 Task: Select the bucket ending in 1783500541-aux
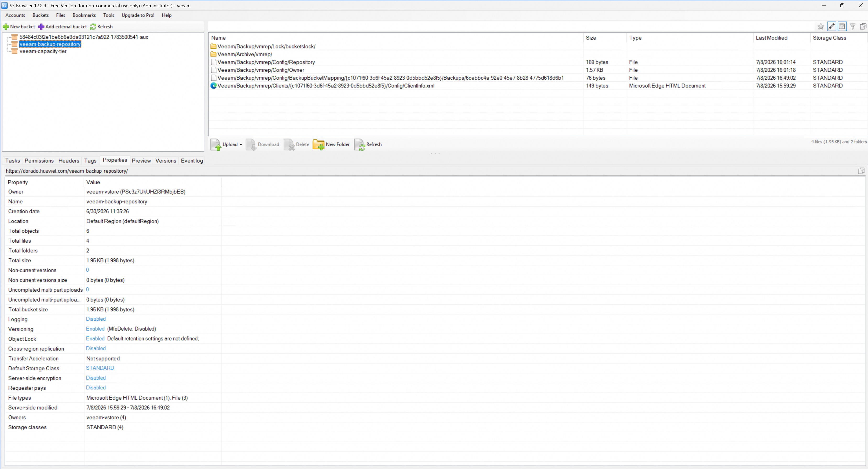click(x=84, y=37)
